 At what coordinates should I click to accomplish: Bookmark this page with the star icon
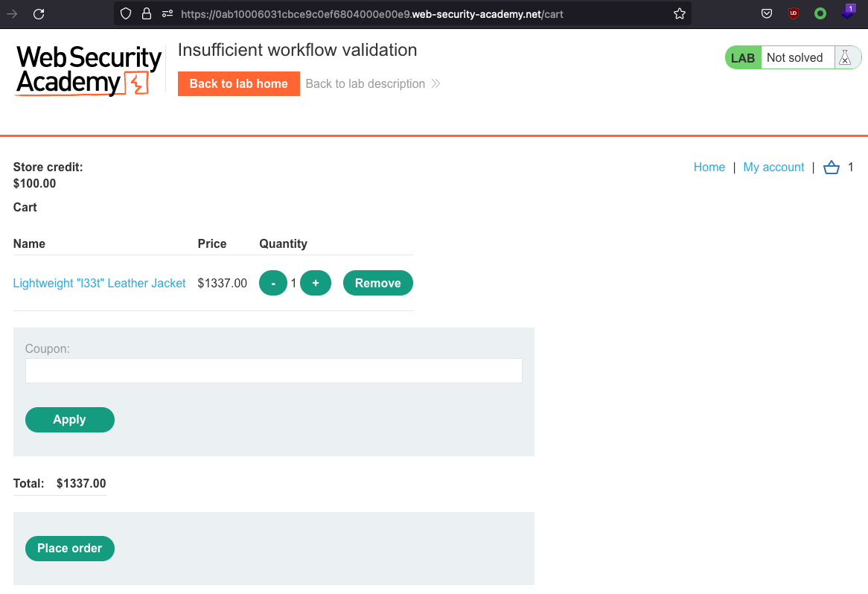(679, 13)
